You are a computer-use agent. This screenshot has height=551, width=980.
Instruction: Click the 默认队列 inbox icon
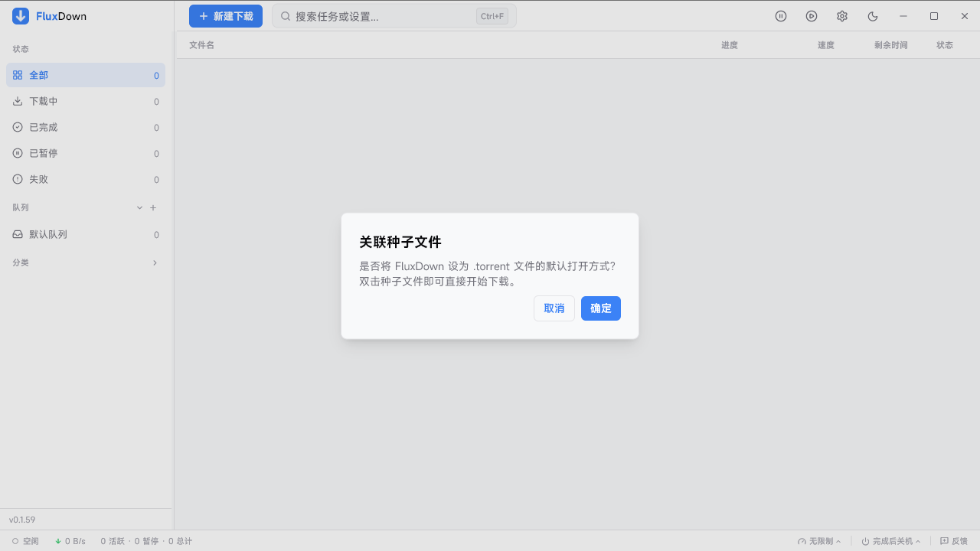[x=18, y=234]
